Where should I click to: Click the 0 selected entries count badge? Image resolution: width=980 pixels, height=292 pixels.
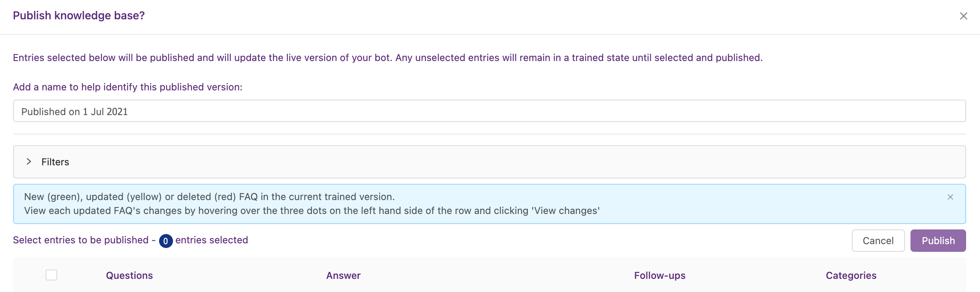click(166, 241)
